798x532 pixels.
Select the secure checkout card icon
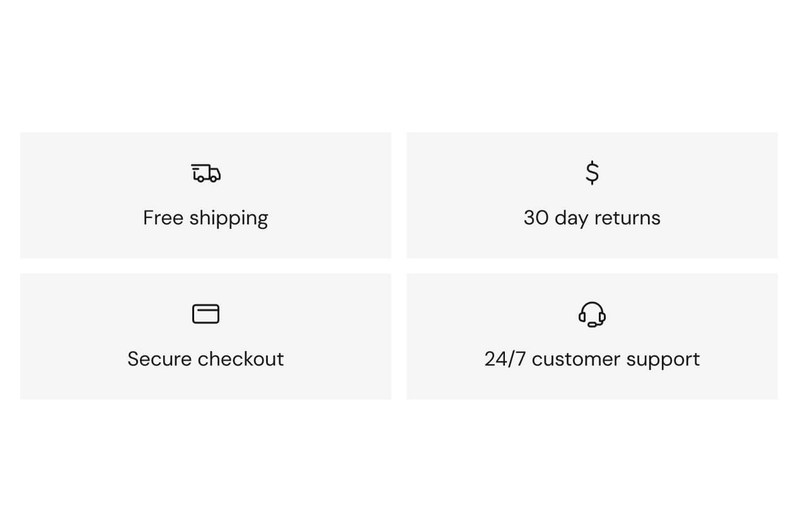tap(205, 314)
